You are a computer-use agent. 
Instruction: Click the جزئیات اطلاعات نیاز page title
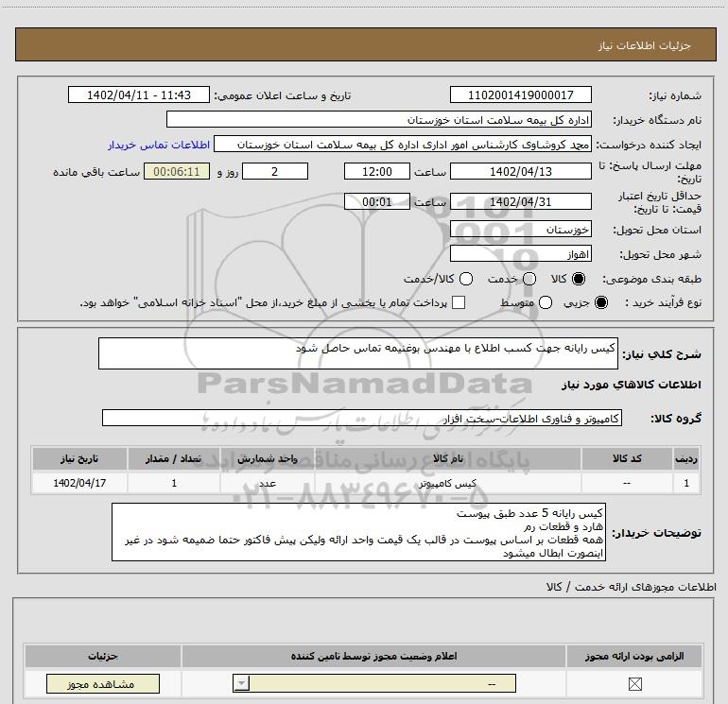coord(645,45)
